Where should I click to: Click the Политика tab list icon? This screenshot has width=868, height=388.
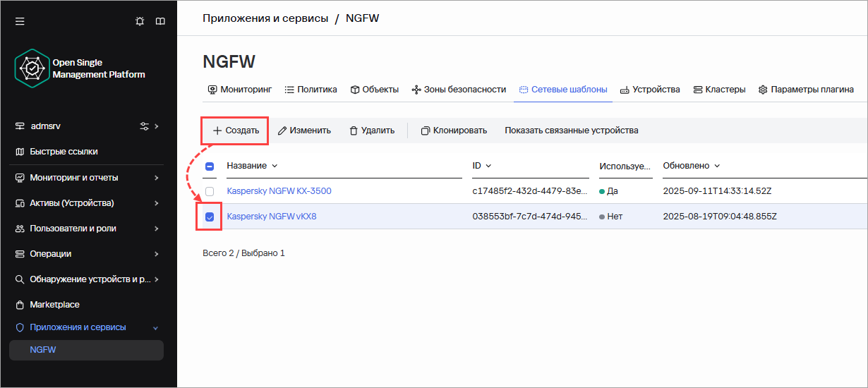[289, 90]
